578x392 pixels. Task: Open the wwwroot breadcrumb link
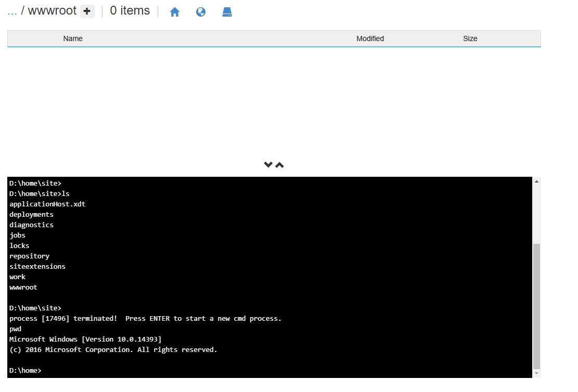click(x=52, y=10)
